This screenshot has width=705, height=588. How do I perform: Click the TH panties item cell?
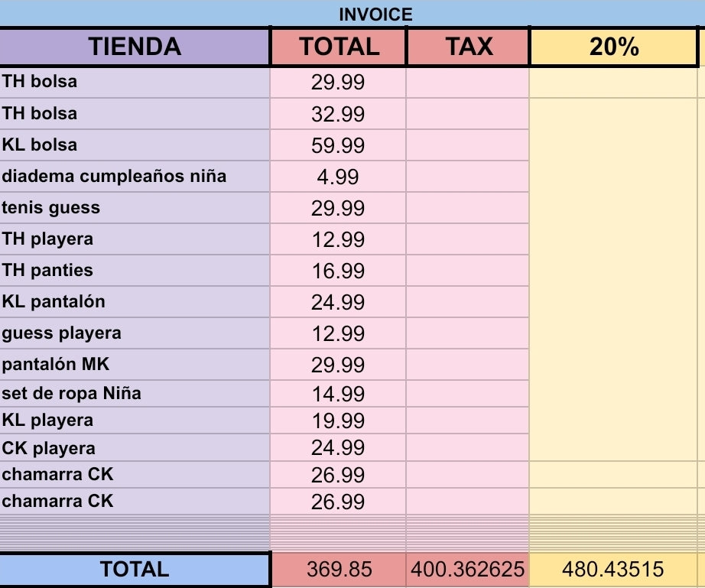(135, 270)
